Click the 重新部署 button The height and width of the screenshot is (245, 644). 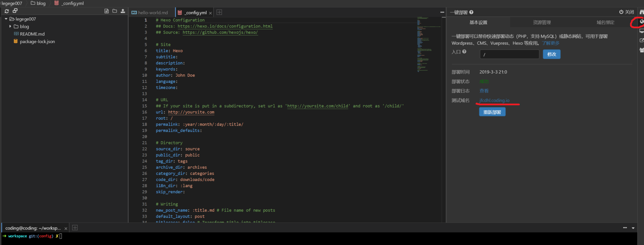click(492, 112)
